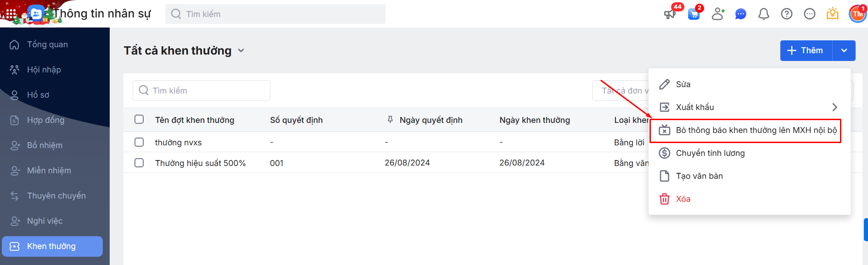Click the help question mark icon
Screen dimensions: 868x265
coord(787,14)
